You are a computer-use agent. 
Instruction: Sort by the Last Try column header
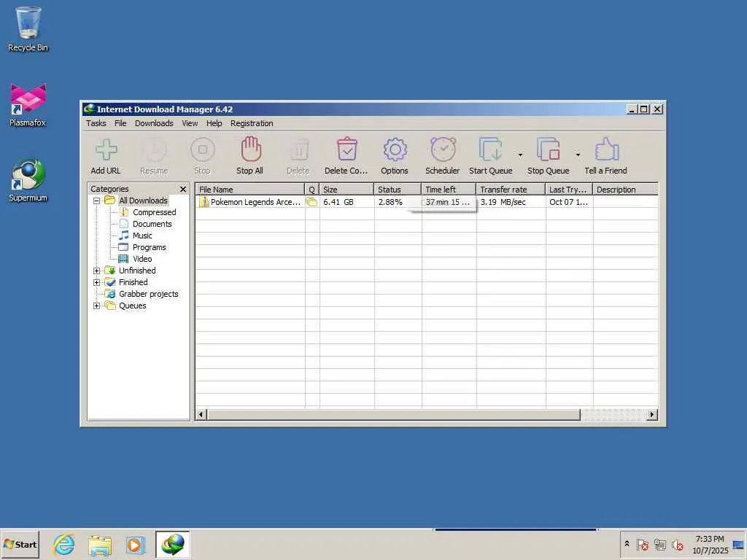tap(569, 190)
